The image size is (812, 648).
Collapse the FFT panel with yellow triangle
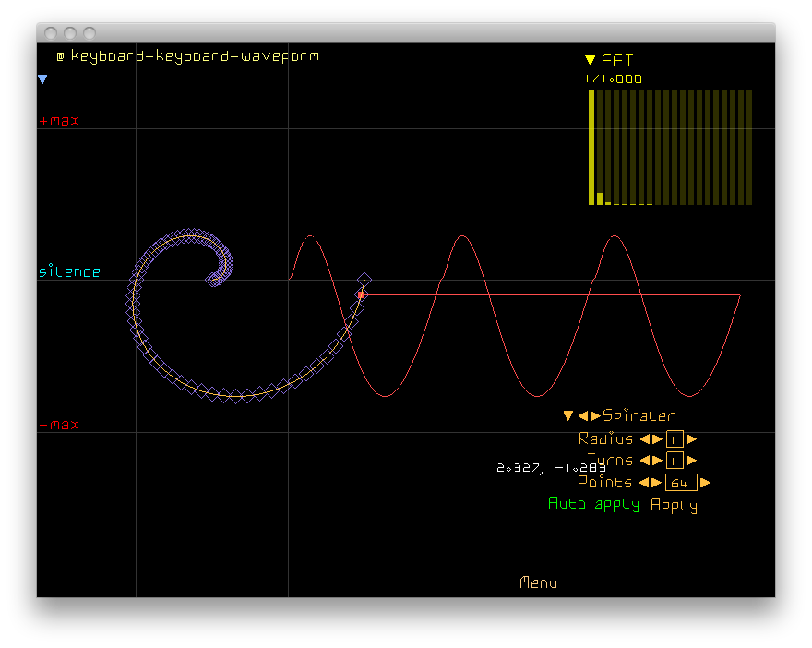[x=591, y=60]
